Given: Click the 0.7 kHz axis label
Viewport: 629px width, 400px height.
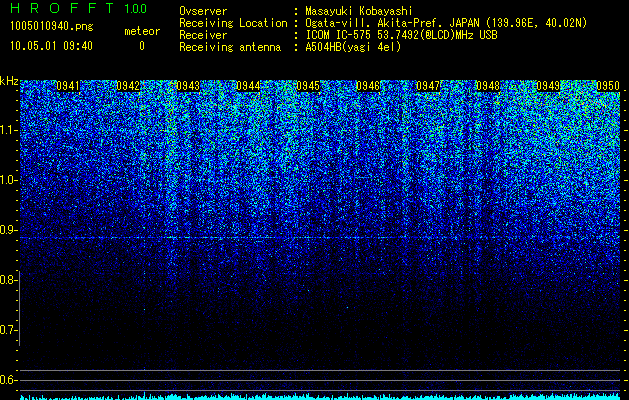Looking at the screenshot, I should (x=7, y=330).
